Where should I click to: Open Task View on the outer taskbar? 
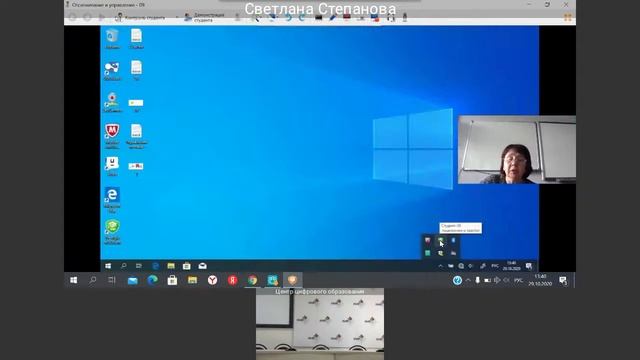coord(112,280)
